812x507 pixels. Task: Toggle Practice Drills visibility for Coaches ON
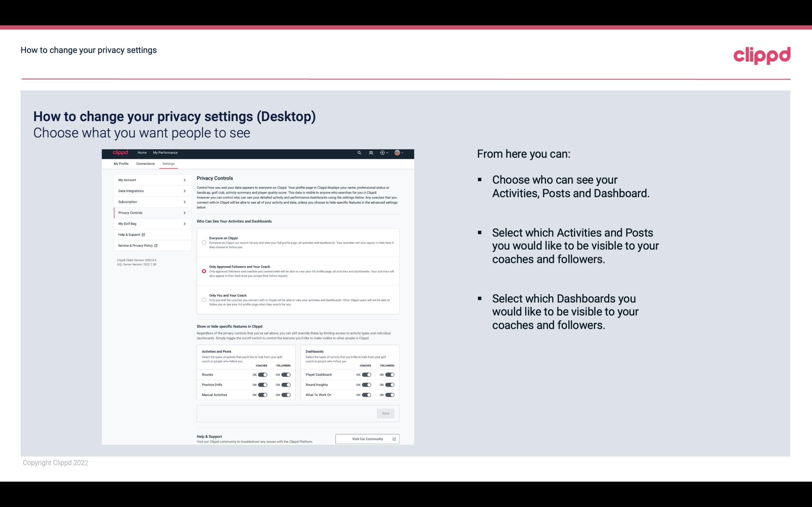click(262, 384)
